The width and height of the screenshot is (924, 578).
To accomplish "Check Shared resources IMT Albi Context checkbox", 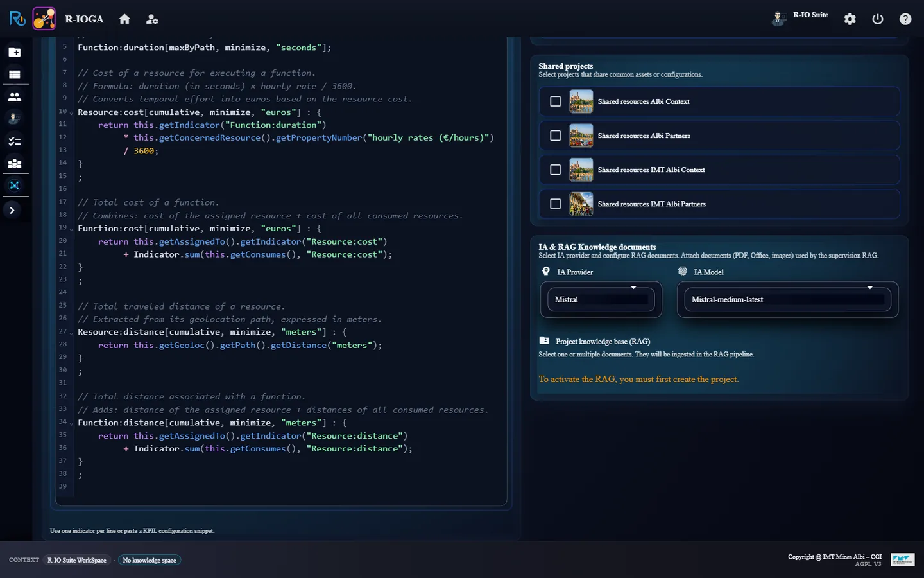I will (x=556, y=170).
